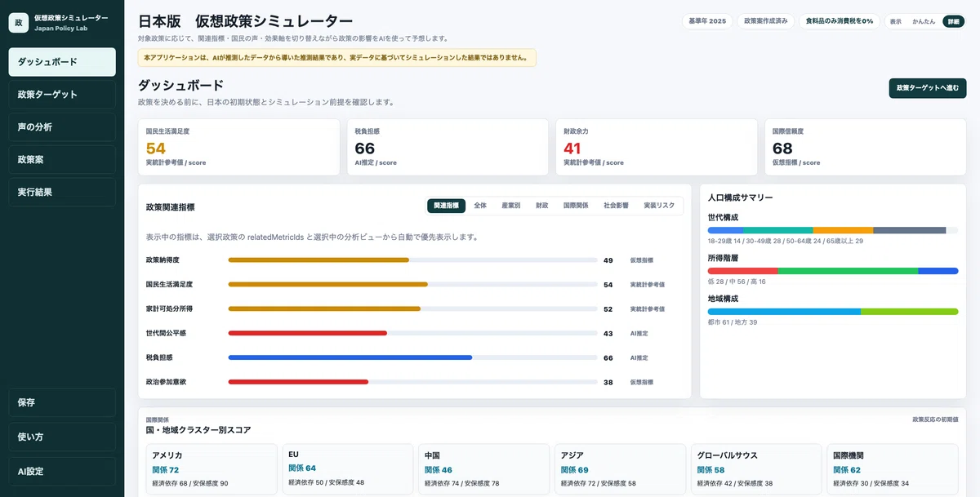Open the 中国 cluster card
The width and height of the screenshot is (980, 497).
484,470
